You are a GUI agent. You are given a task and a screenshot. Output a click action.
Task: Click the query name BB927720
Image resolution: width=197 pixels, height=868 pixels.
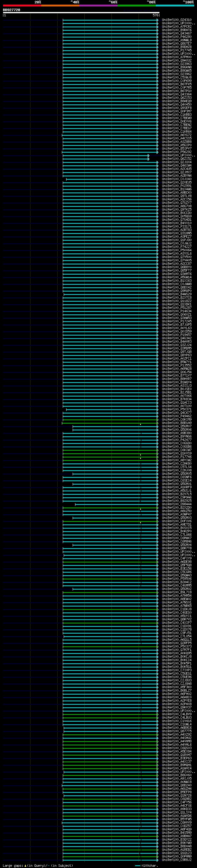click(11, 10)
